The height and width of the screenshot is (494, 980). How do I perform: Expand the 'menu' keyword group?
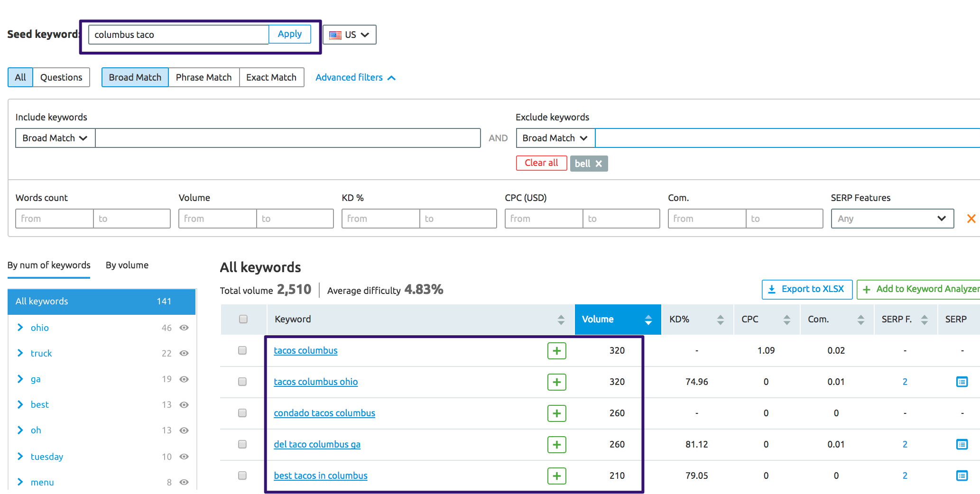tap(20, 482)
